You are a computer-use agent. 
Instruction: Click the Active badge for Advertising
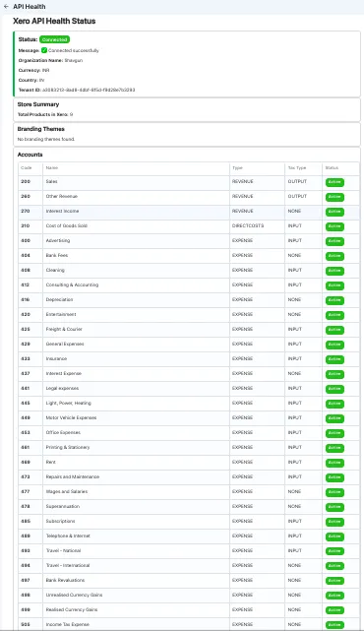click(x=334, y=241)
